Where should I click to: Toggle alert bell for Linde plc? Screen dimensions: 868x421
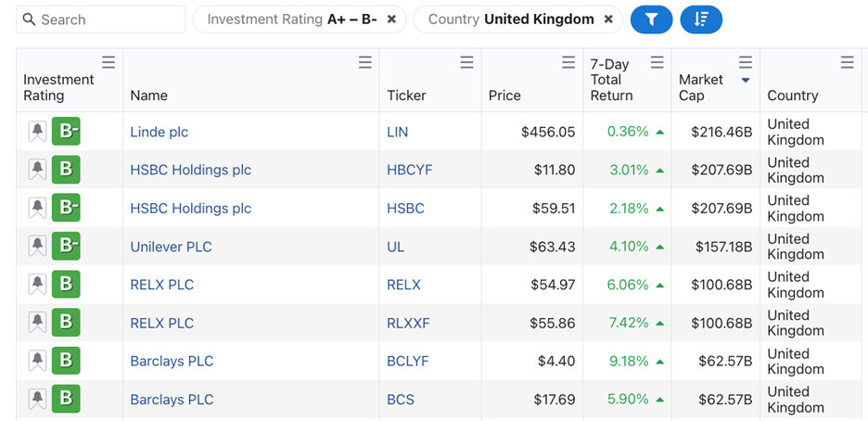pyautogui.click(x=38, y=132)
